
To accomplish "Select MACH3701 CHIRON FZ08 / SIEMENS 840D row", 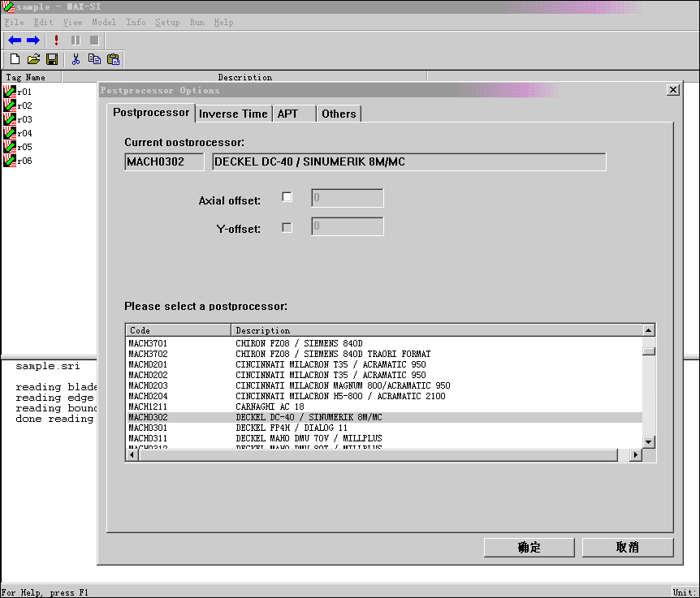I will (x=384, y=343).
